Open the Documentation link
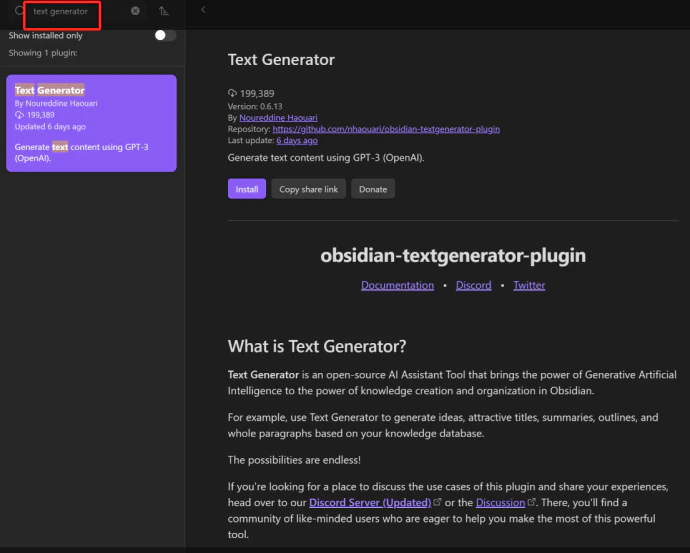 (x=397, y=285)
